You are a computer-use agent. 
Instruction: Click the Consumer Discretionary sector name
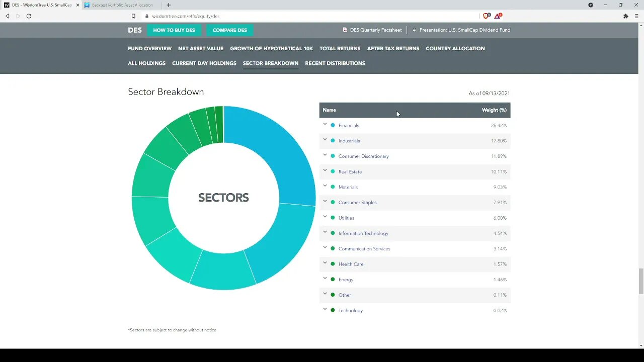(x=364, y=156)
